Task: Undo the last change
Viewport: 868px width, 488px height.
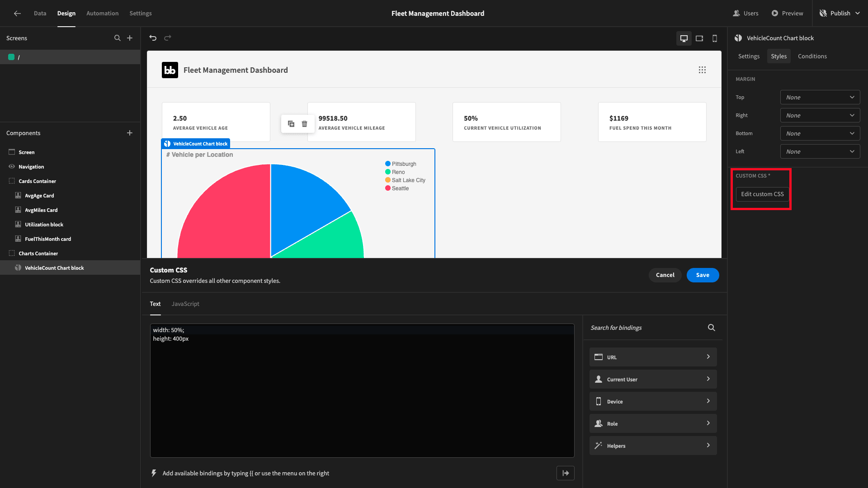Action: tap(153, 38)
